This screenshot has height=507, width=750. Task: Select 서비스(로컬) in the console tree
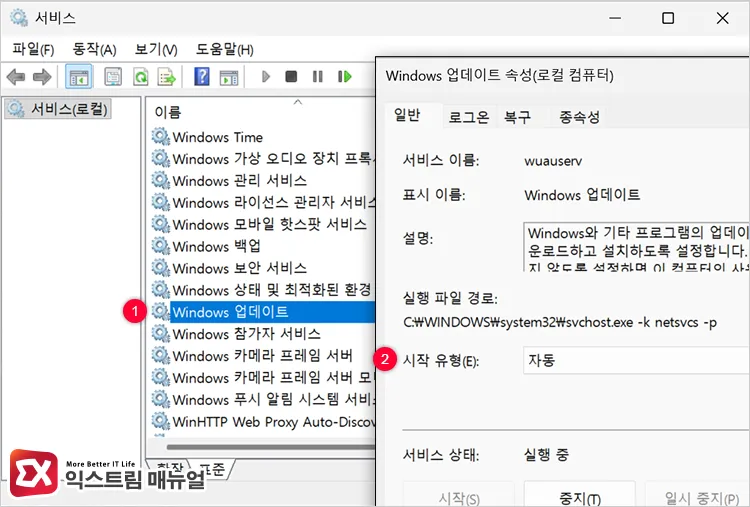pyautogui.click(x=58, y=109)
